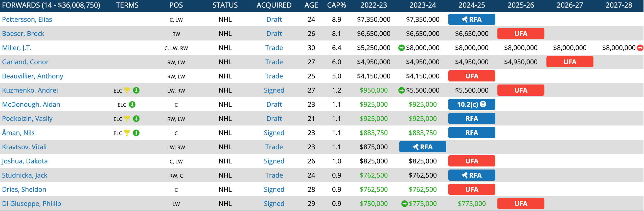Click the trophy icon in Kuzmenko's row
The width and height of the screenshot is (644, 211).
(127, 90)
